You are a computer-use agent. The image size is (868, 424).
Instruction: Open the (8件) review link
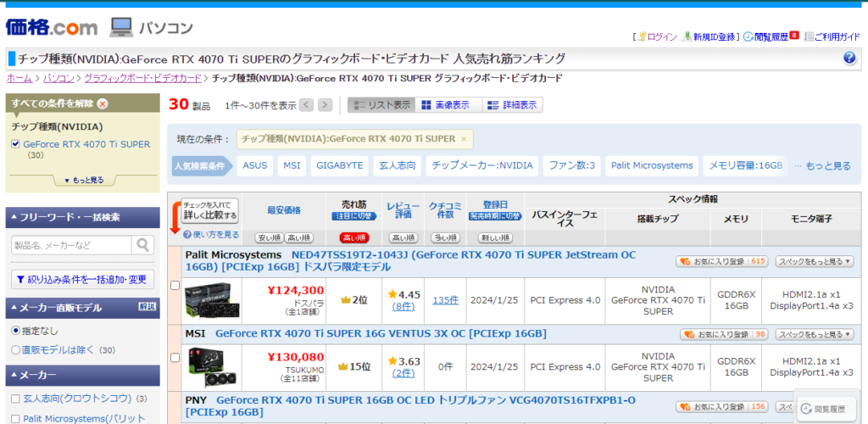click(x=403, y=306)
